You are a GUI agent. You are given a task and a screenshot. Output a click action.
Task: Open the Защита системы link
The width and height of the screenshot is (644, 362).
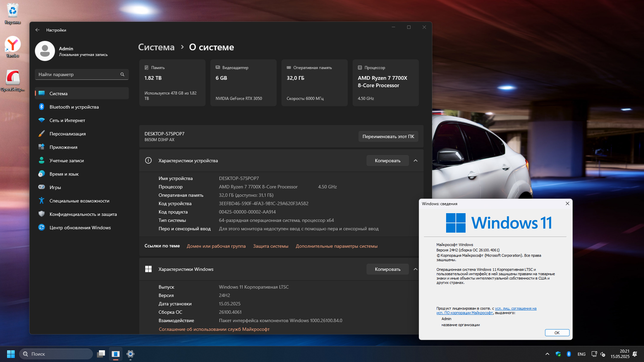(271, 246)
